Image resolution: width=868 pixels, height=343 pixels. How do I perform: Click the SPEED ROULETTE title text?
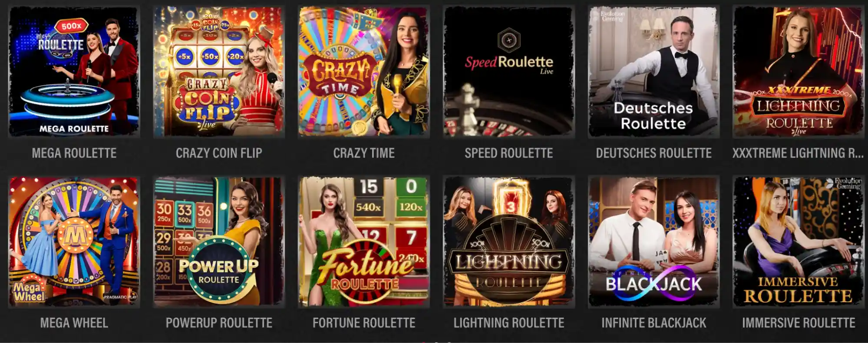509,153
